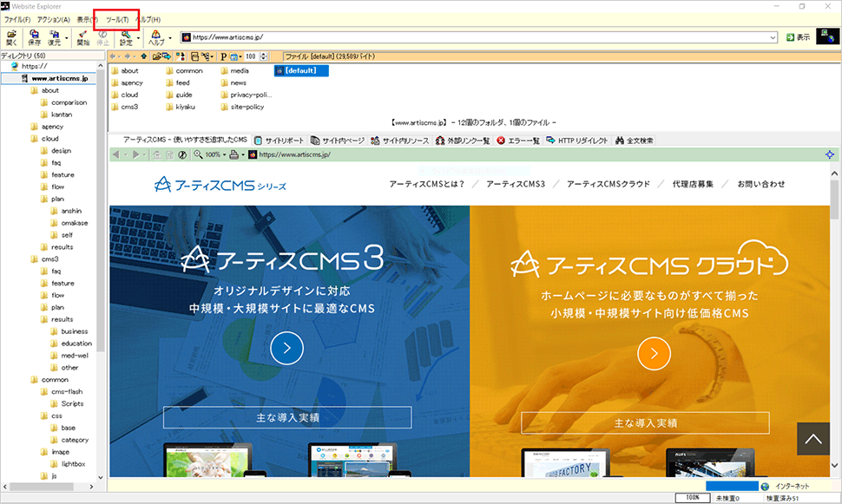Click the browser pane stop icon
842x504 pixels.
click(182, 154)
